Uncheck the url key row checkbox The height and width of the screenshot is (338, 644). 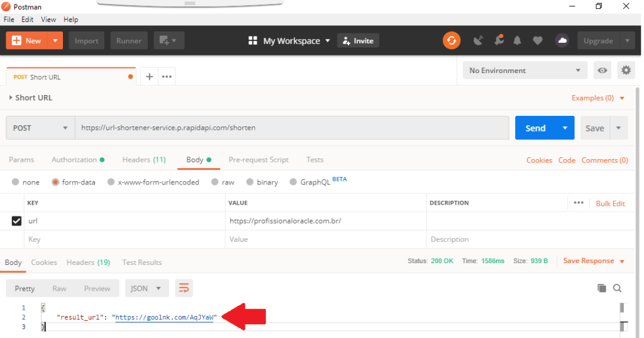tap(16, 221)
